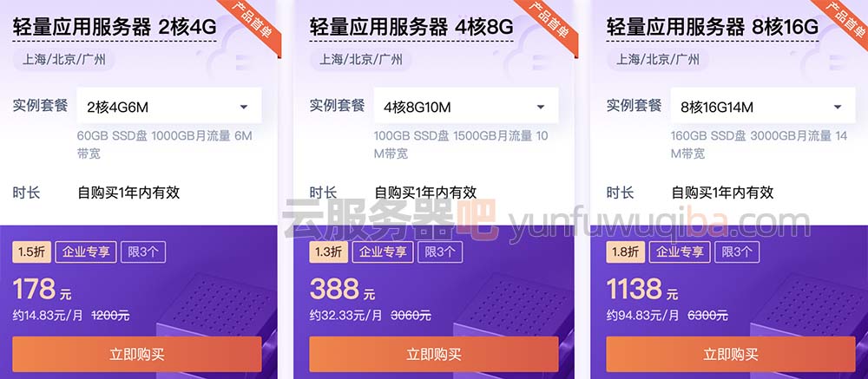Click the 1.5折 discount badge
The height and width of the screenshot is (379, 868).
[31, 252]
